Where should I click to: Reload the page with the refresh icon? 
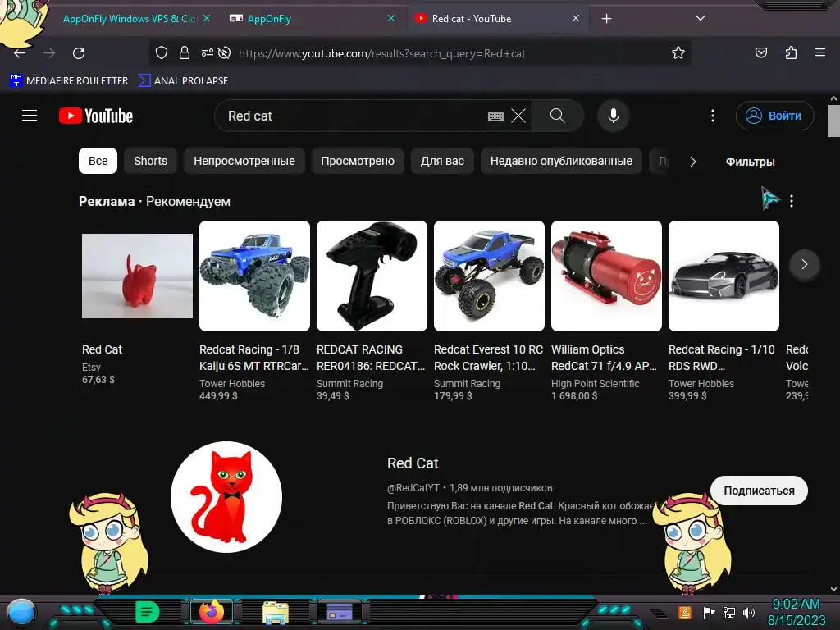tap(79, 53)
